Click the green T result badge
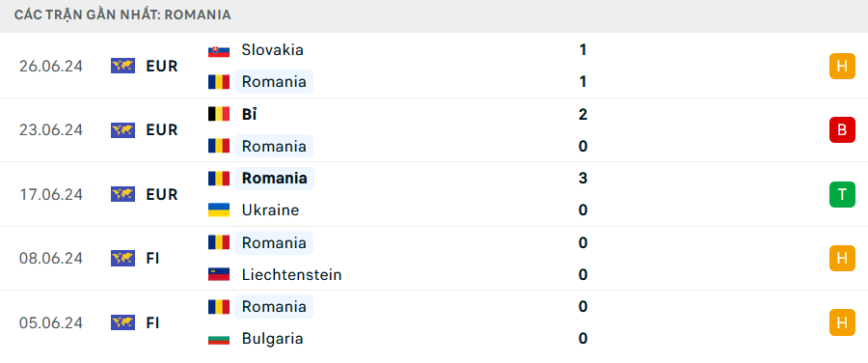Viewport: 868px width, 363px height. (842, 194)
